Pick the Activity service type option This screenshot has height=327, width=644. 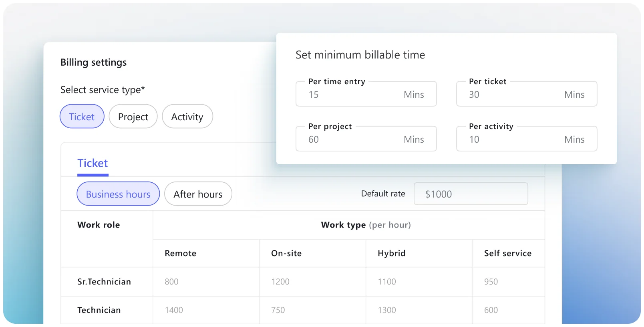pos(187,117)
